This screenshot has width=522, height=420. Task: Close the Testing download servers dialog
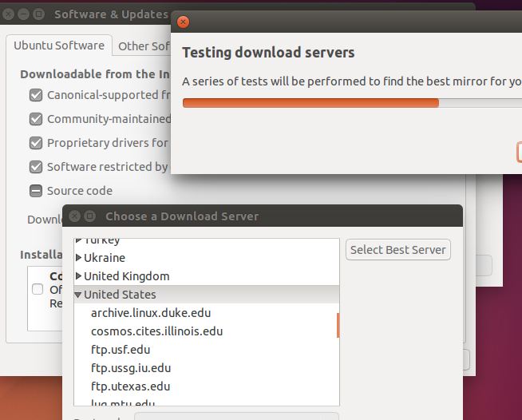[183, 22]
